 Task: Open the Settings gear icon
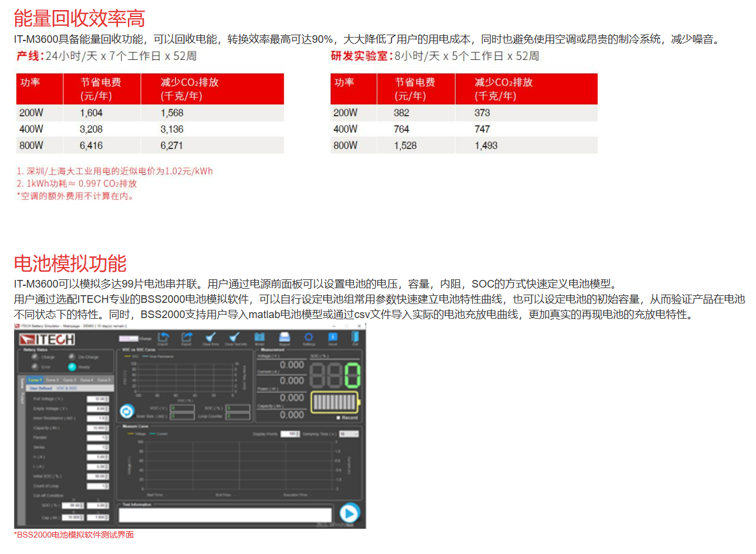click(x=309, y=337)
